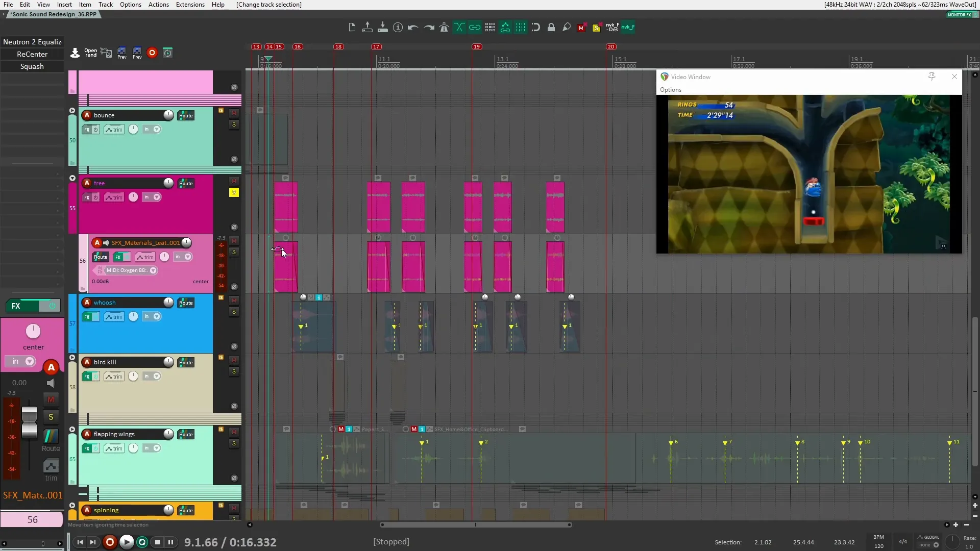The height and width of the screenshot is (551, 980).
Task: Click the open project upload icon
Action: coord(367,28)
